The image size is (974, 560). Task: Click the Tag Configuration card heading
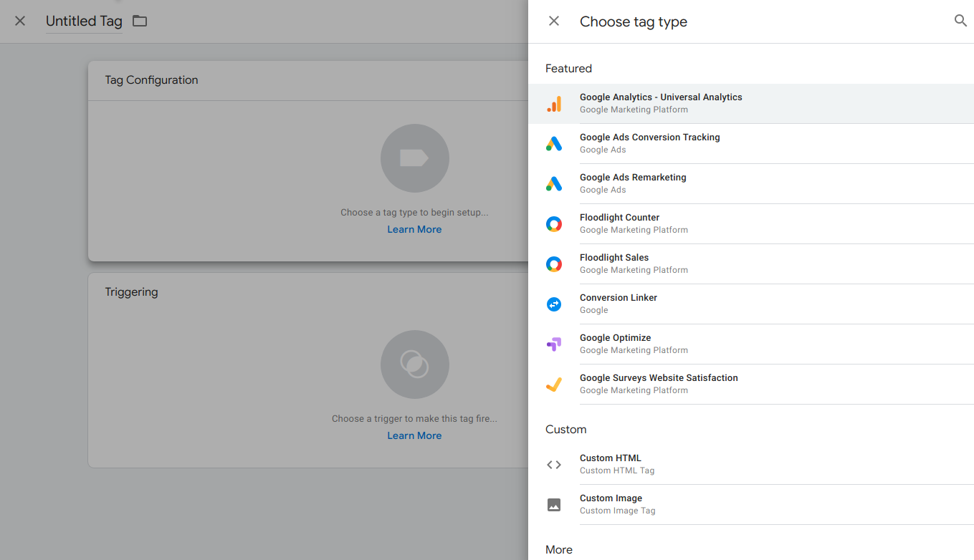pos(151,80)
